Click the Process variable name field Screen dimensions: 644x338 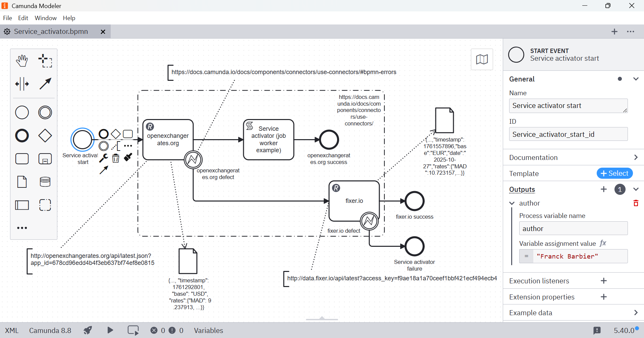[x=573, y=228]
